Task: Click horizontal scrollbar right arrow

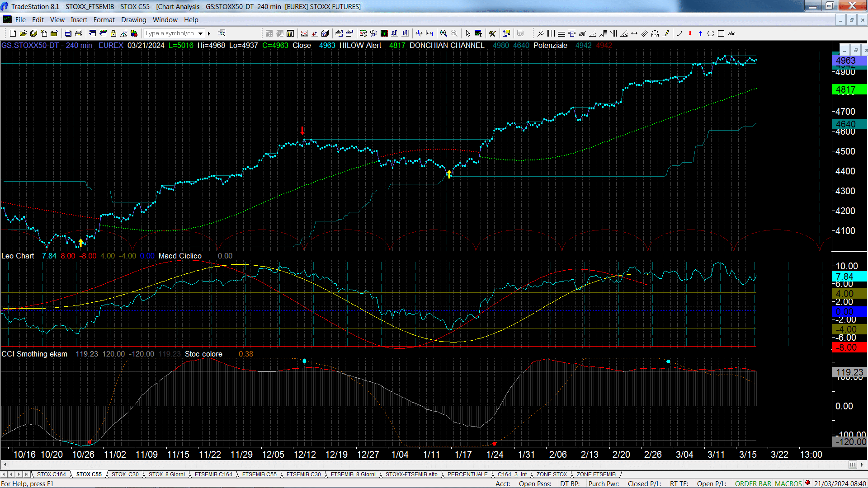Action: pyautogui.click(x=863, y=465)
